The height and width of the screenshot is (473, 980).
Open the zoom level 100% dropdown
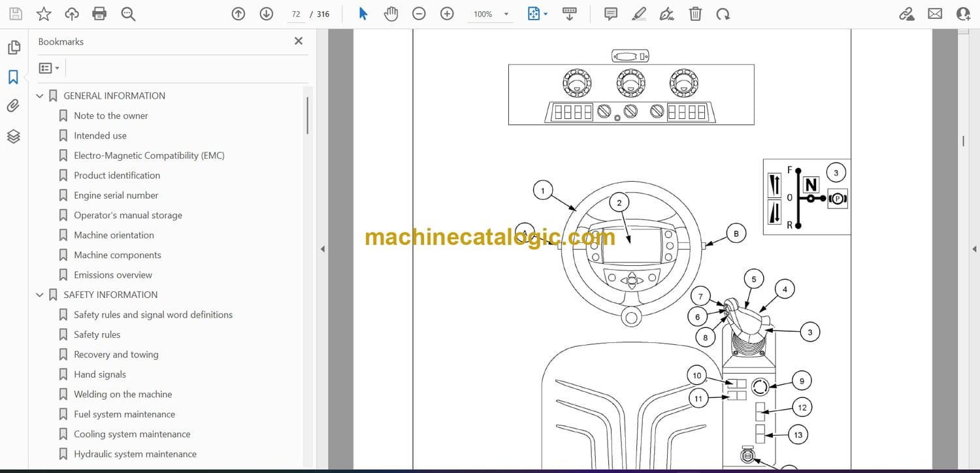(505, 14)
